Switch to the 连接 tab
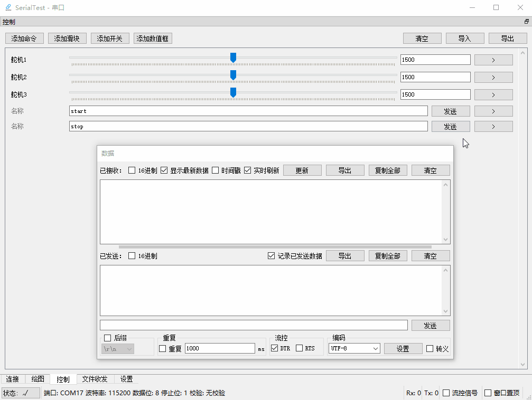This screenshot has width=532, height=400. coord(12,379)
